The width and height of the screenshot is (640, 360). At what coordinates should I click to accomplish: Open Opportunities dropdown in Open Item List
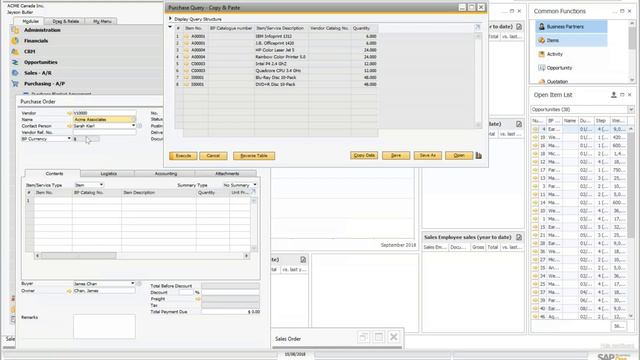(631, 109)
